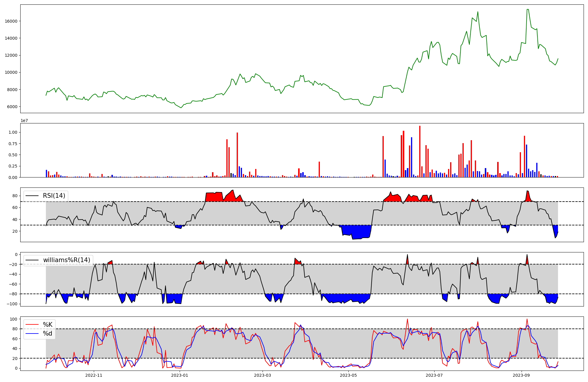
Task: Click the 1.00 volume axis tick label
Action: 13,133
